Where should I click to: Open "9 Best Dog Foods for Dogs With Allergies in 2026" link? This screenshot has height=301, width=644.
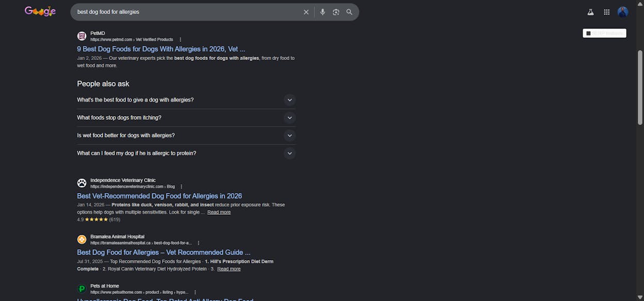161,49
